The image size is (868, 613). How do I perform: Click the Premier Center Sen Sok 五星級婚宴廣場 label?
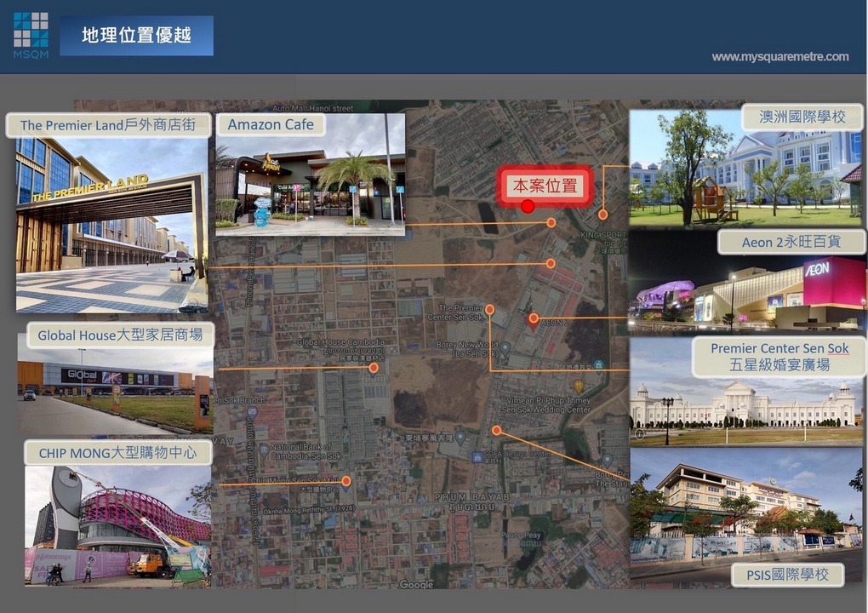[779, 357]
